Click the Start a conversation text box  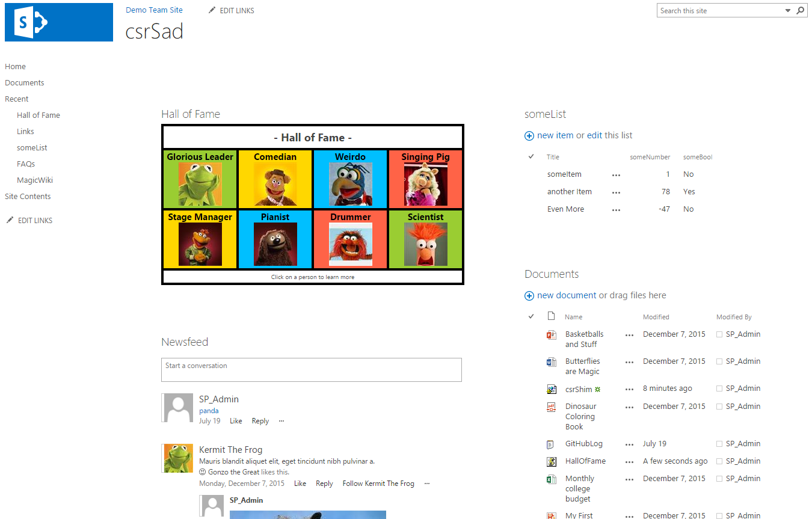click(x=311, y=370)
